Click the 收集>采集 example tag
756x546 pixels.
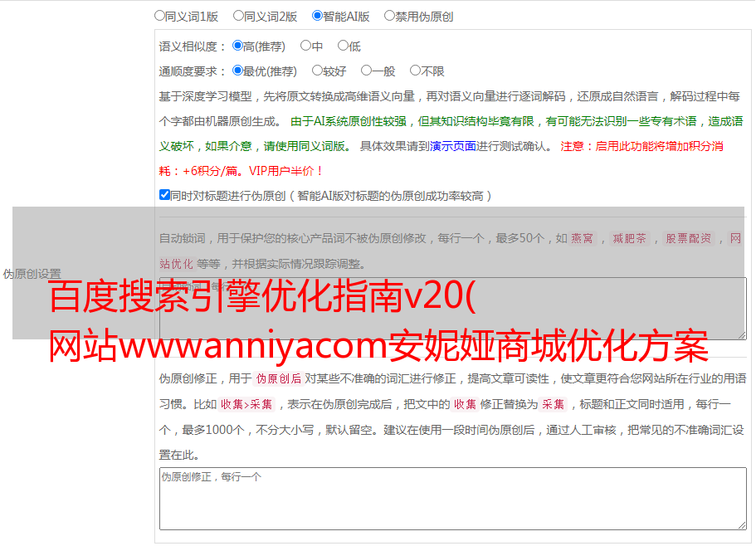coord(246,404)
